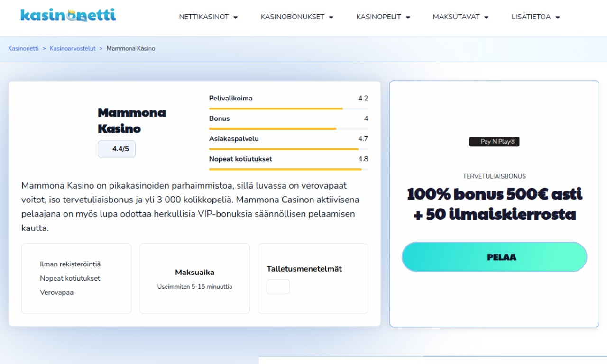Click the Asiakaspalvelu rating bar
607x364 pixels.
point(288,149)
